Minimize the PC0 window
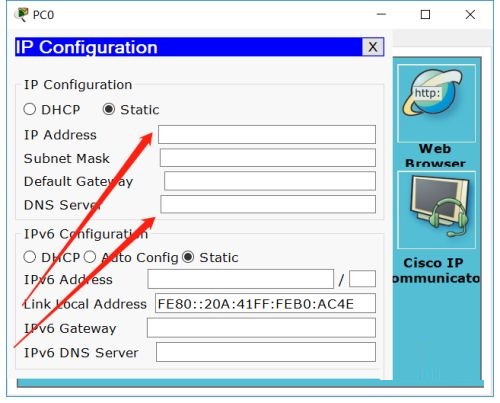This screenshot has width=500, height=403. (x=381, y=14)
